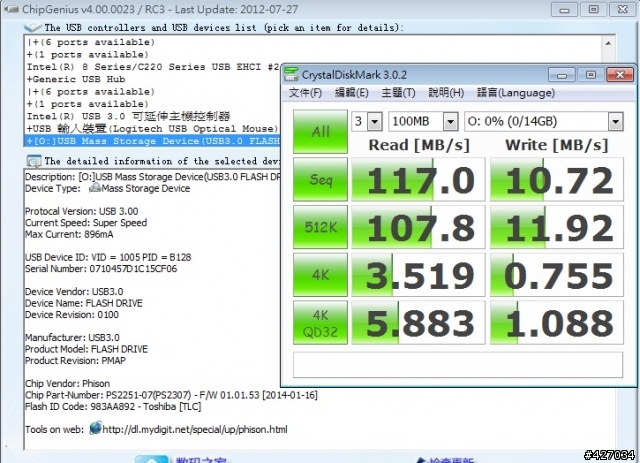Image resolution: width=640 pixels, height=463 pixels.
Task: Click the CrystalDiskMark title bar icon
Action: click(x=291, y=74)
